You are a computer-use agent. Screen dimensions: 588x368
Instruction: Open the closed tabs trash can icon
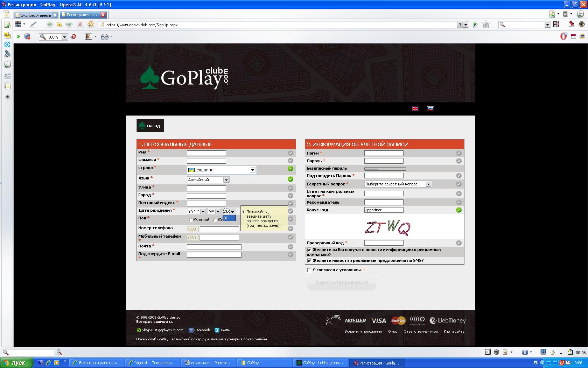pos(565,14)
